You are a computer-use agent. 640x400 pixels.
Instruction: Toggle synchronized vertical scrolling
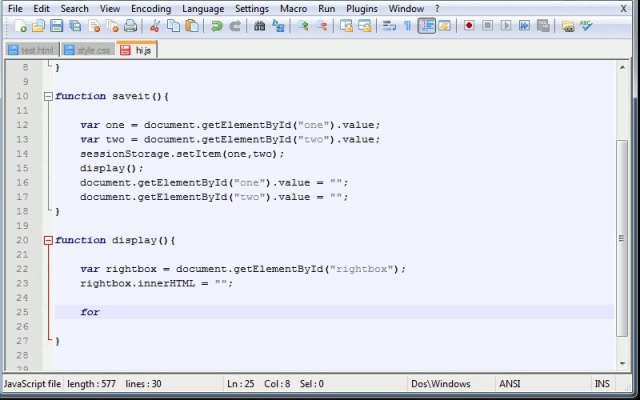tap(346, 26)
